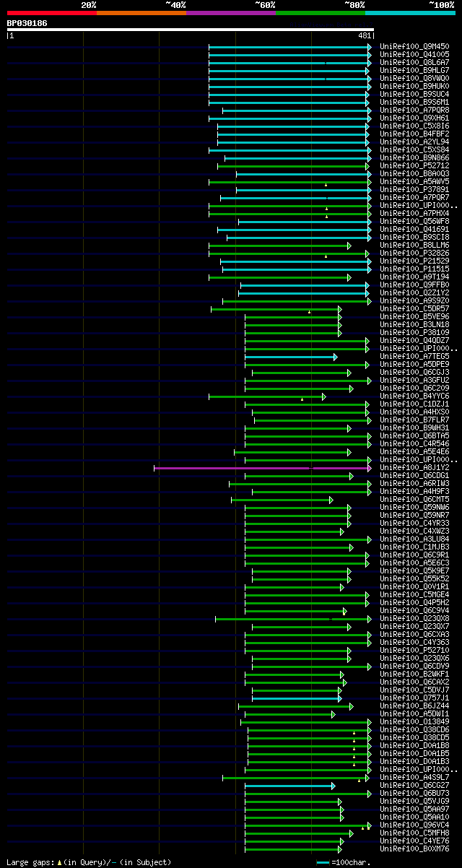Select label UniRef100_O13849
462x868 pixels.
414,721
